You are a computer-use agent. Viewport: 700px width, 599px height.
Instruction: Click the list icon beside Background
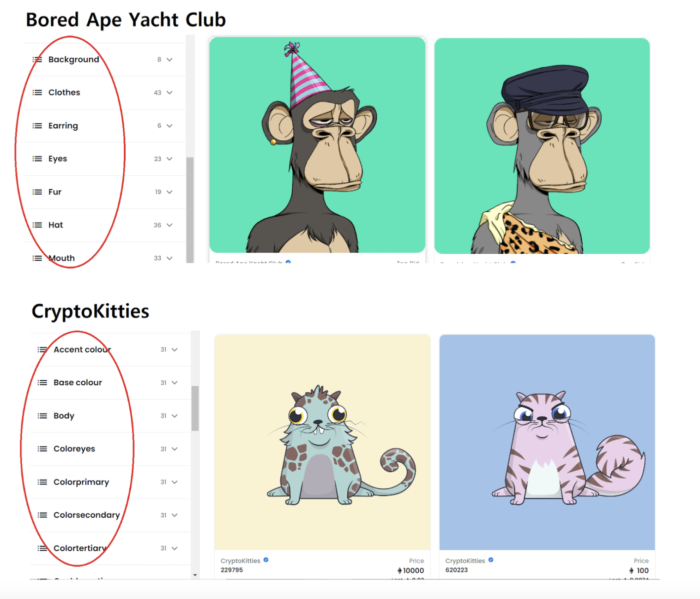pyautogui.click(x=37, y=60)
